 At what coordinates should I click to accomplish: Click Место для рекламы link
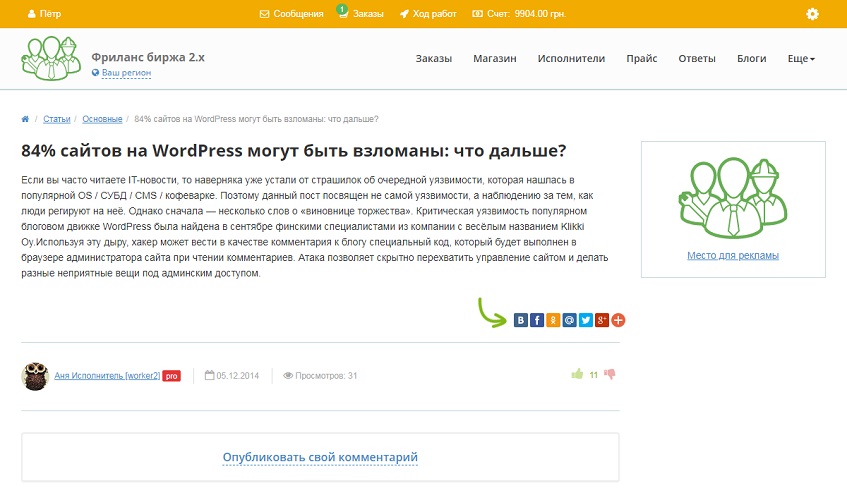(x=732, y=255)
